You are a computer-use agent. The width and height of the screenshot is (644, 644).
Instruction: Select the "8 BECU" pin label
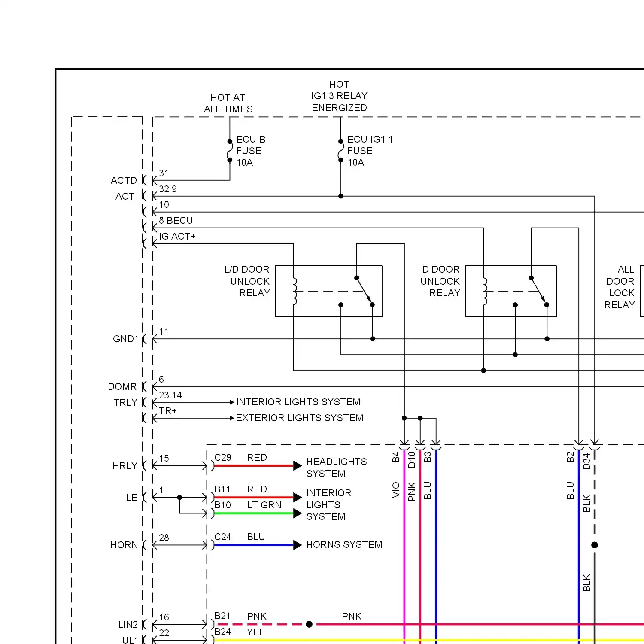pos(176,220)
